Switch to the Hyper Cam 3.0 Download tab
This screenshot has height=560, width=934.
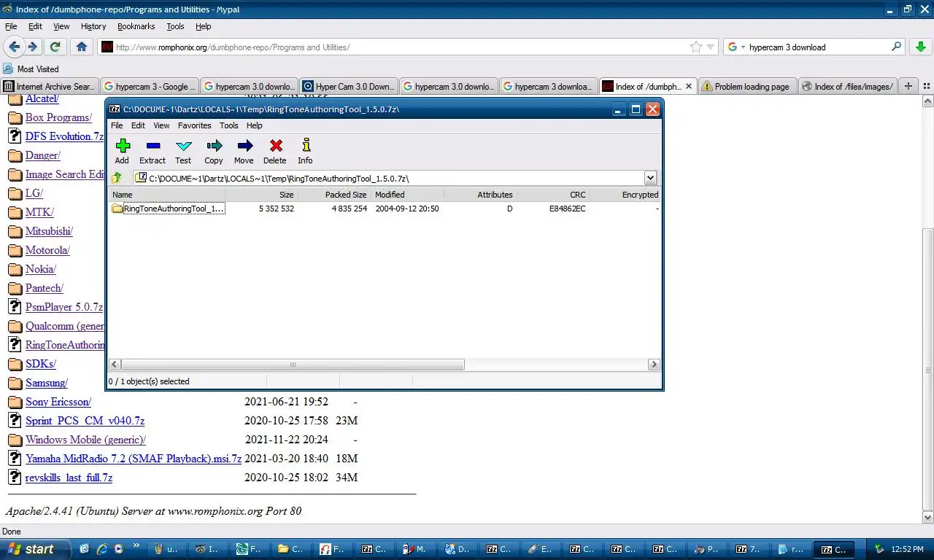pos(349,86)
